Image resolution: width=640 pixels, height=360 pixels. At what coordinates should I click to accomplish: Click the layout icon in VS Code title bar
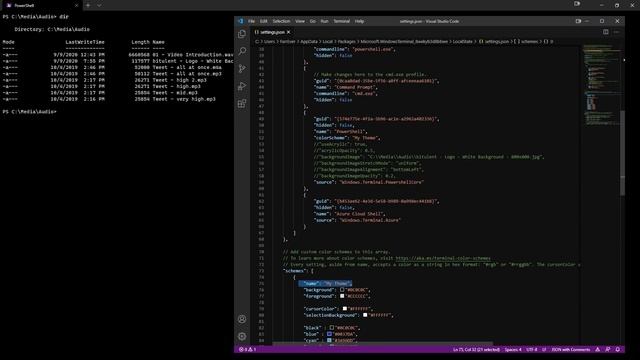(x=578, y=21)
